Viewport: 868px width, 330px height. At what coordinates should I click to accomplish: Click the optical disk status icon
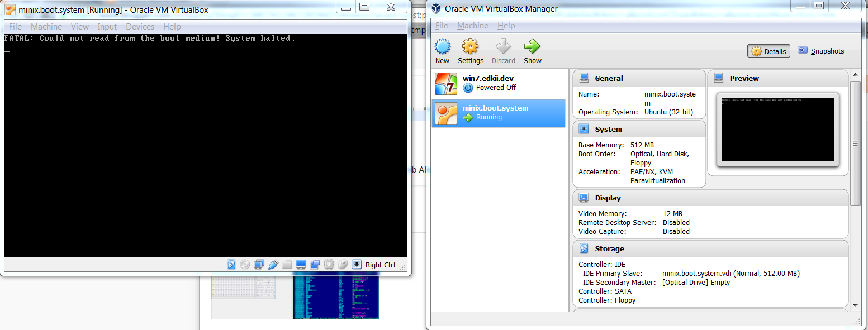(x=245, y=265)
